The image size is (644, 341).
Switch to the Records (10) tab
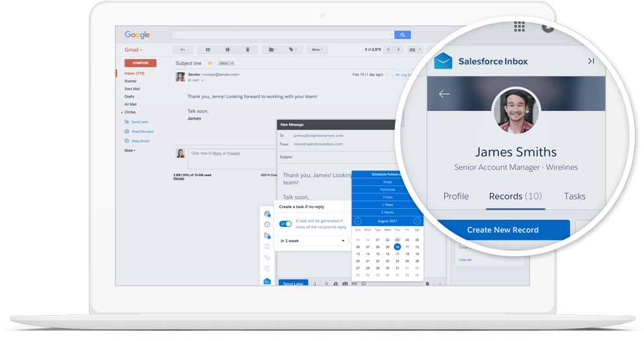(x=516, y=196)
